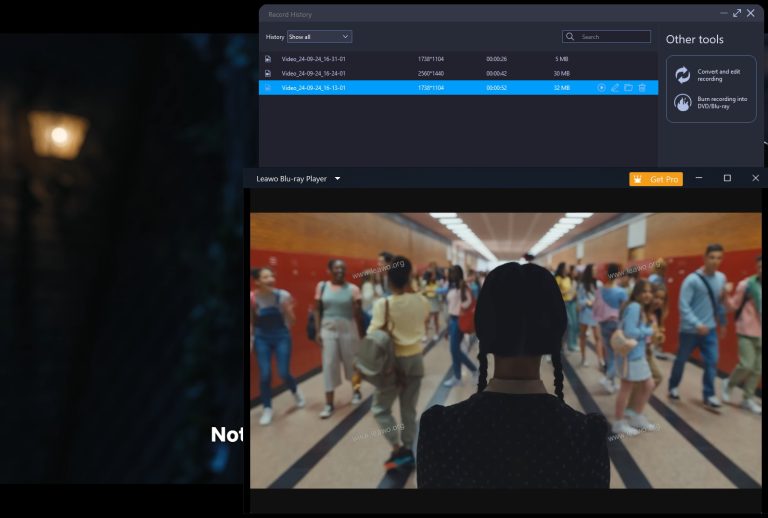Click the crown icon on Get Pro
The height and width of the screenshot is (518, 768).
pos(638,179)
